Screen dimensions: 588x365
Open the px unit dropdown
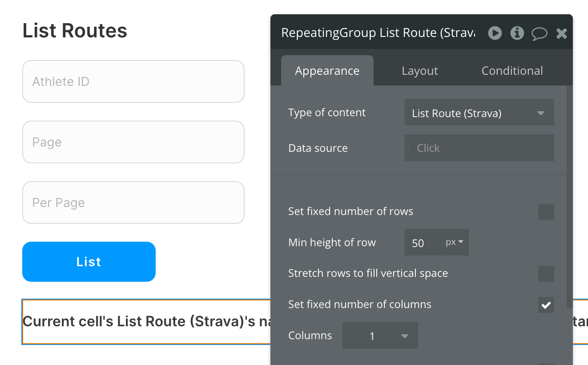click(x=455, y=242)
